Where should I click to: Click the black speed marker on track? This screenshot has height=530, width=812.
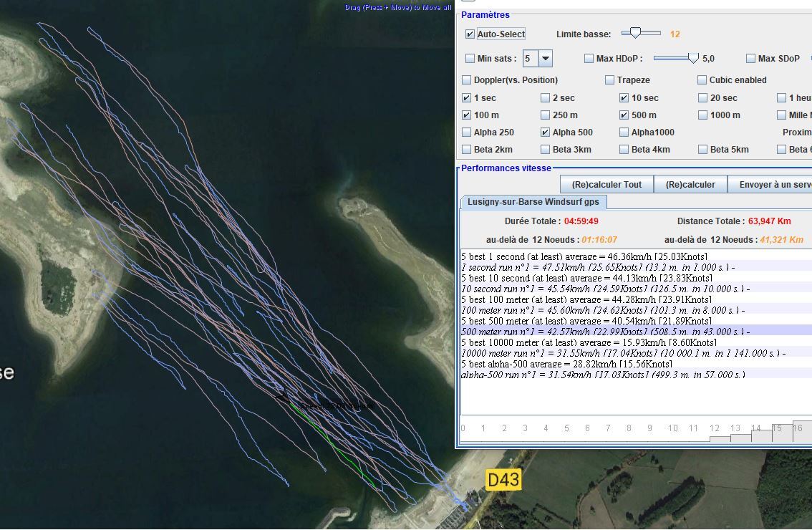pos(283,395)
